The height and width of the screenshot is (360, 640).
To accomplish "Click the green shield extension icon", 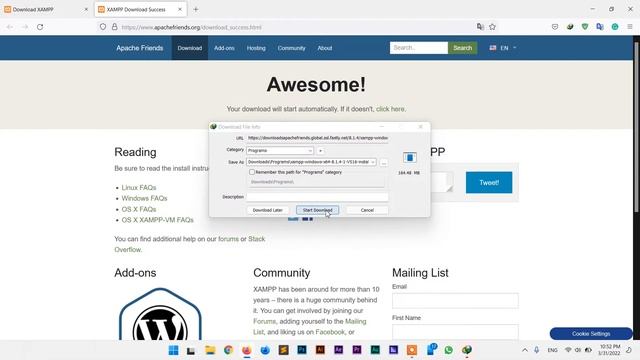I will point(585,27).
